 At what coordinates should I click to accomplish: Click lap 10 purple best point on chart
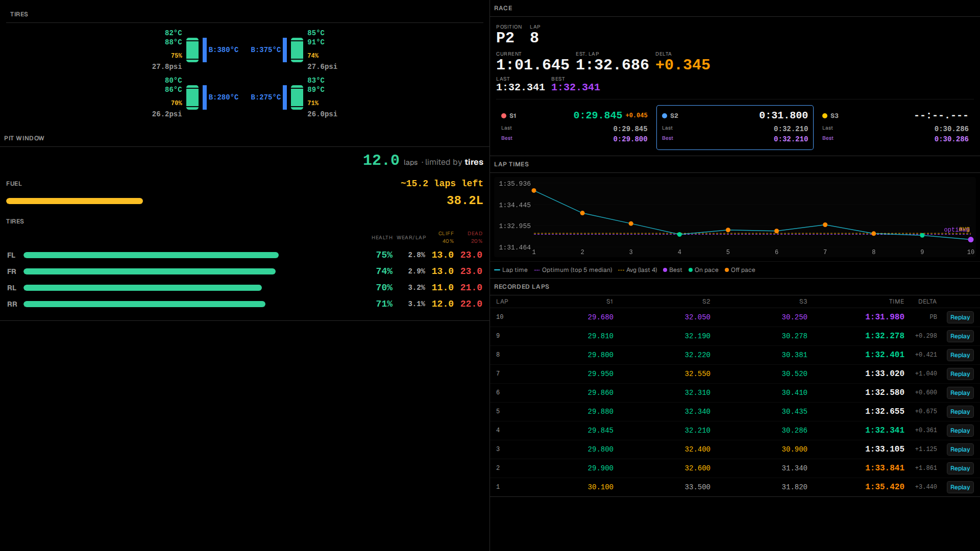pyautogui.click(x=971, y=240)
